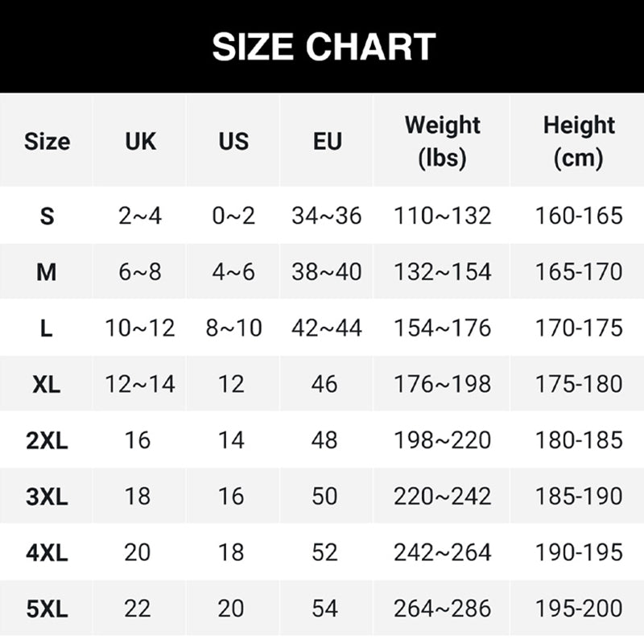Click the US column header
This screenshot has width=644, height=644.
[233, 142]
